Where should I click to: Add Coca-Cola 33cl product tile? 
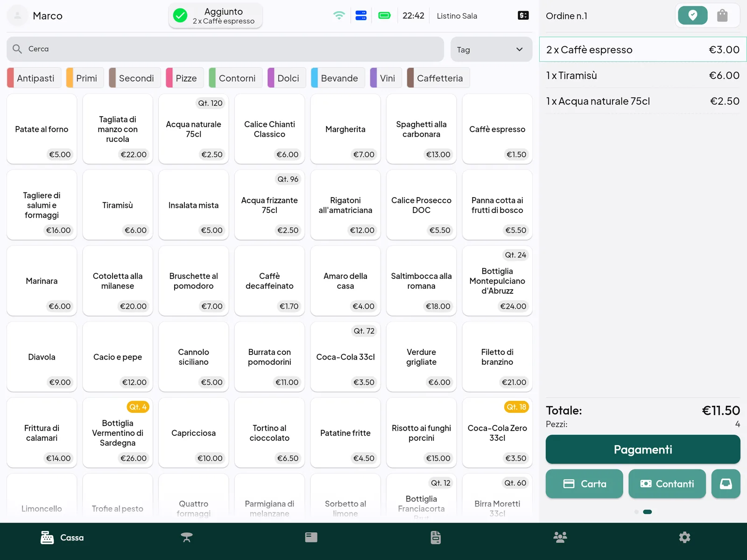[345, 357]
